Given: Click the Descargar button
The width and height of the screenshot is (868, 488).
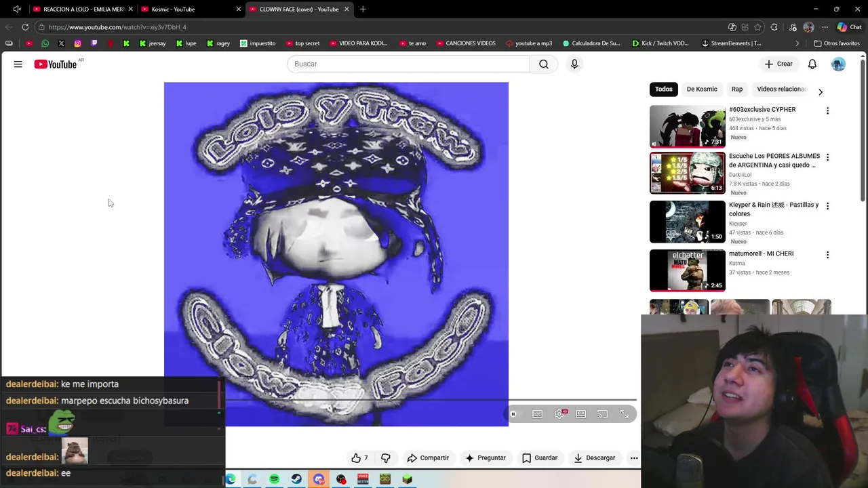Looking at the screenshot, I should click(x=594, y=458).
